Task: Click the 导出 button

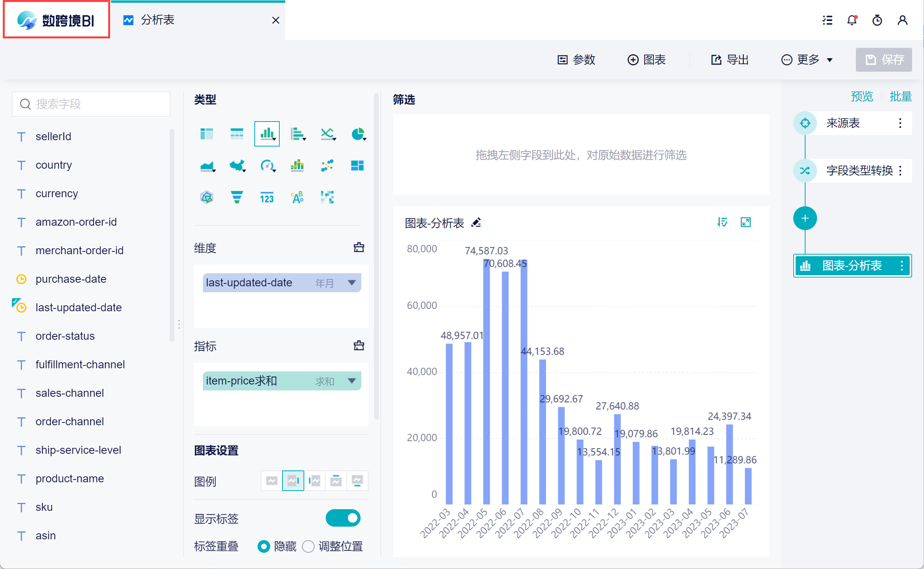Action: (x=730, y=60)
